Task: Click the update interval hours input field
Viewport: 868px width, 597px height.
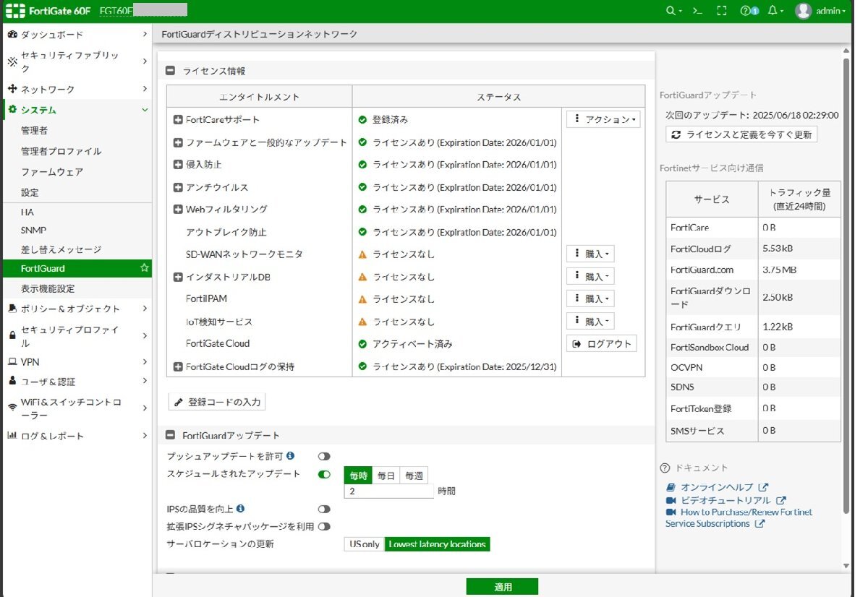Action: [388, 491]
